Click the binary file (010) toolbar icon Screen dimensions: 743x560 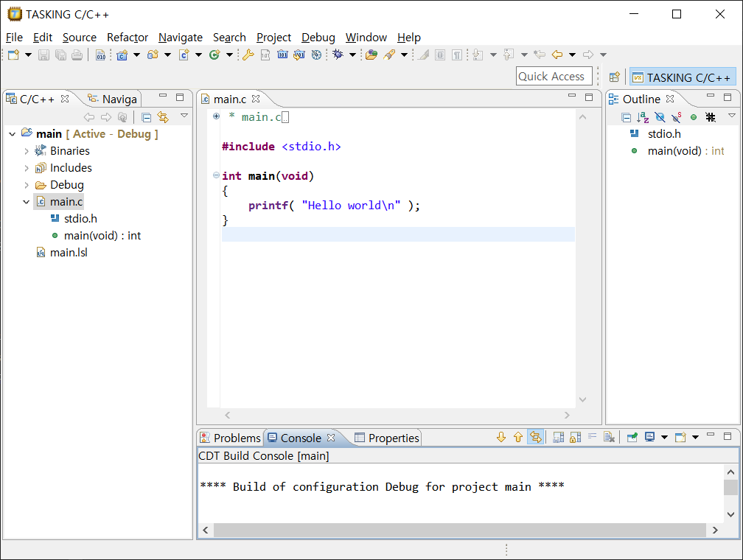pos(100,55)
